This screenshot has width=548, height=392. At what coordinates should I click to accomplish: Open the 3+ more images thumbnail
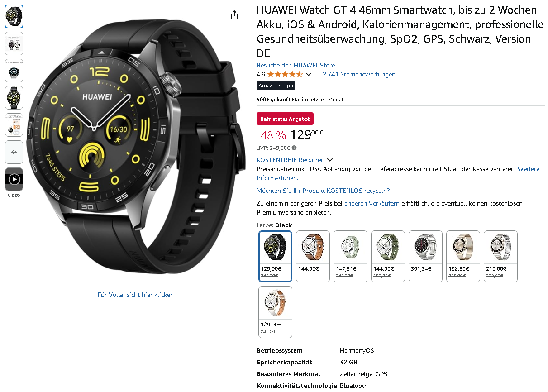[14, 152]
